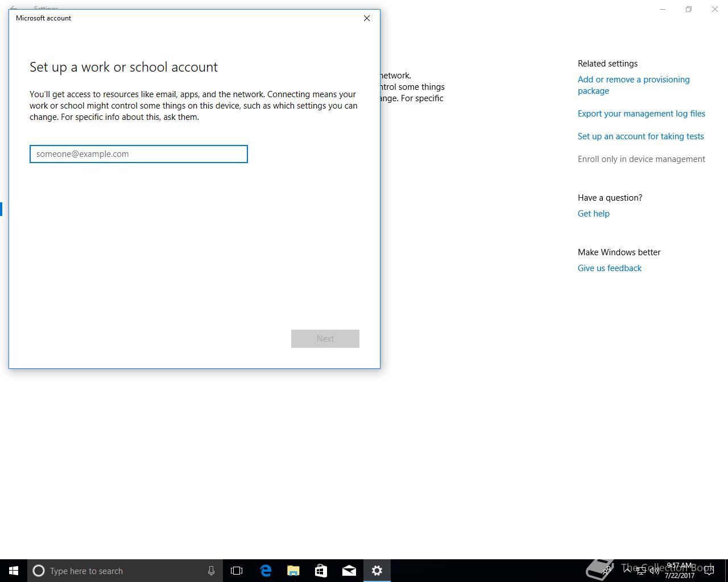Click the Cortana search box in taskbar
This screenshot has height=582, width=728.
[125, 571]
